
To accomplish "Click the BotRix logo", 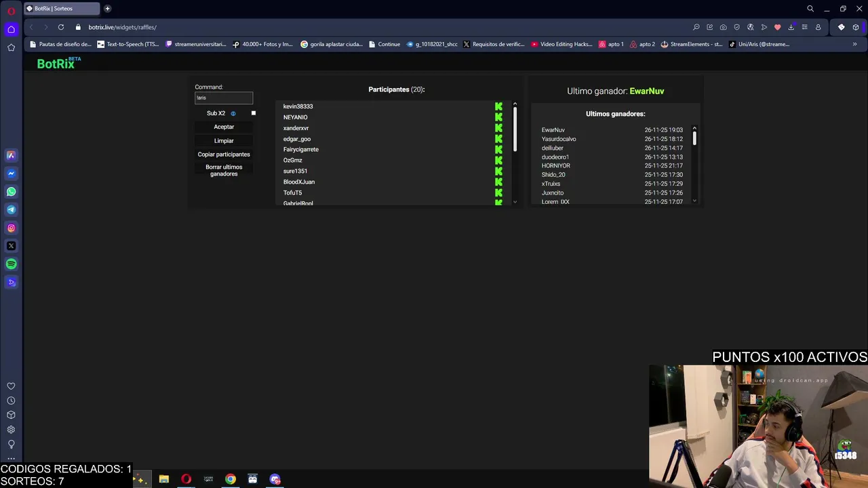I will click(x=58, y=63).
